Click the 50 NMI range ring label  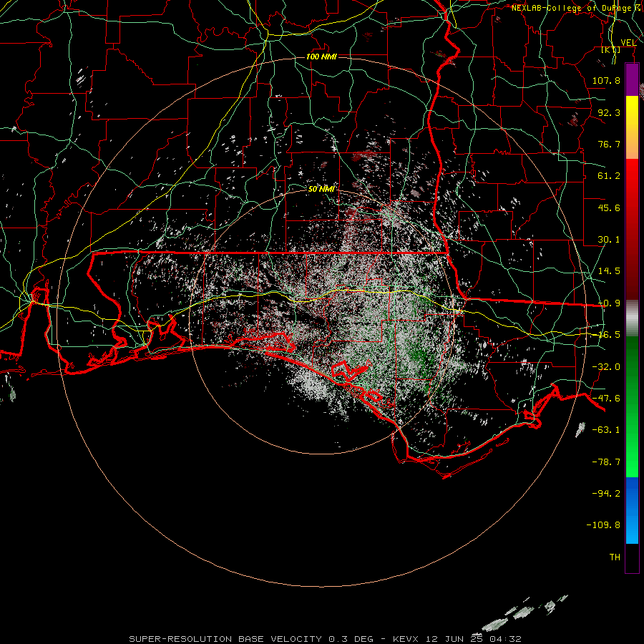click(x=321, y=189)
